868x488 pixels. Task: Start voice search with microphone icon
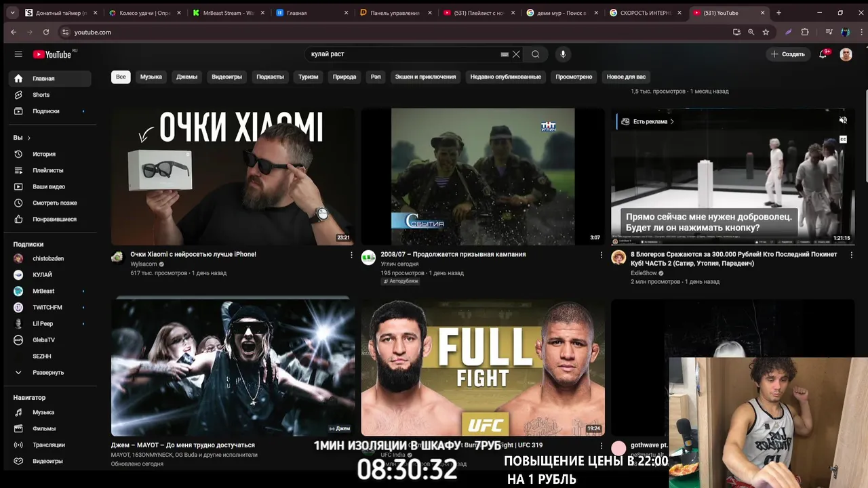click(x=563, y=54)
